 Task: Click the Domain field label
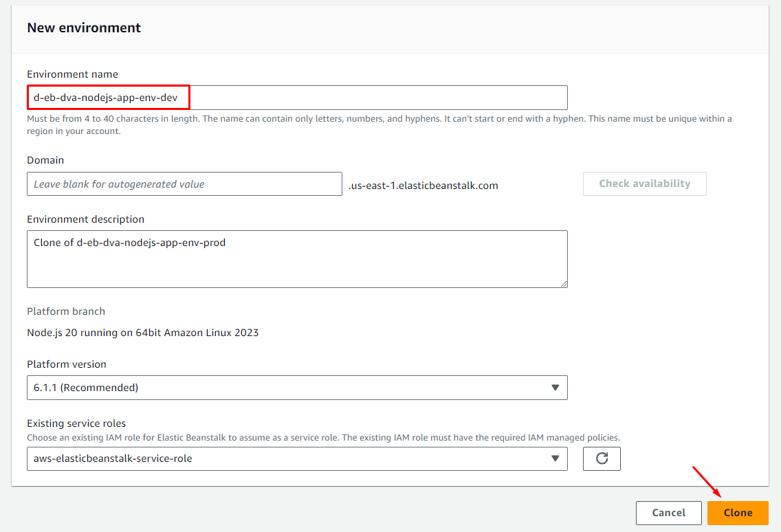[45, 160]
